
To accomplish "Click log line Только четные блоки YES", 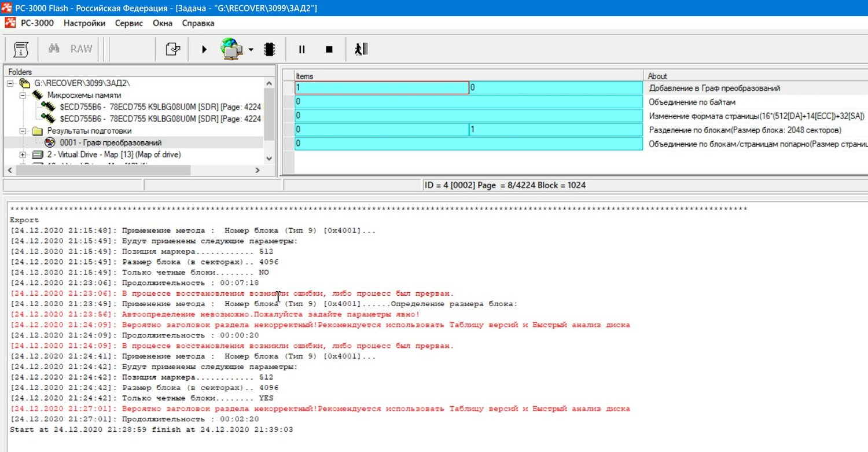I will tap(142, 398).
